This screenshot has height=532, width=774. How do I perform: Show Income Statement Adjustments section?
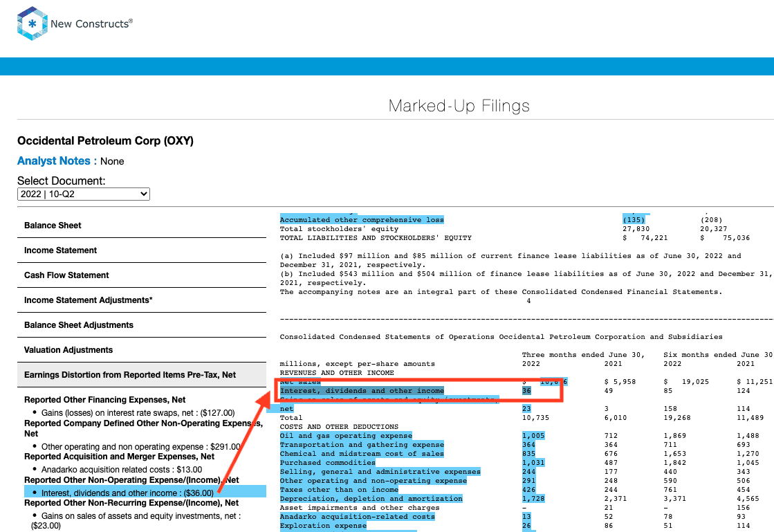(x=142, y=300)
